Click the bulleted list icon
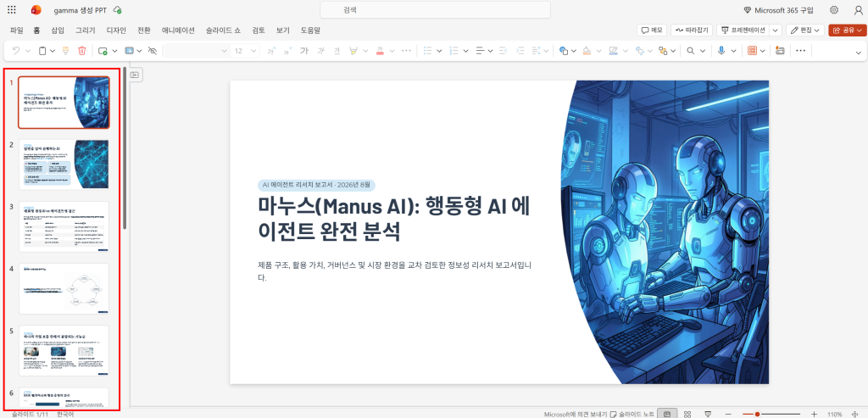Image resolution: width=868 pixels, height=418 pixels. pyautogui.click(x=427, y=50)
